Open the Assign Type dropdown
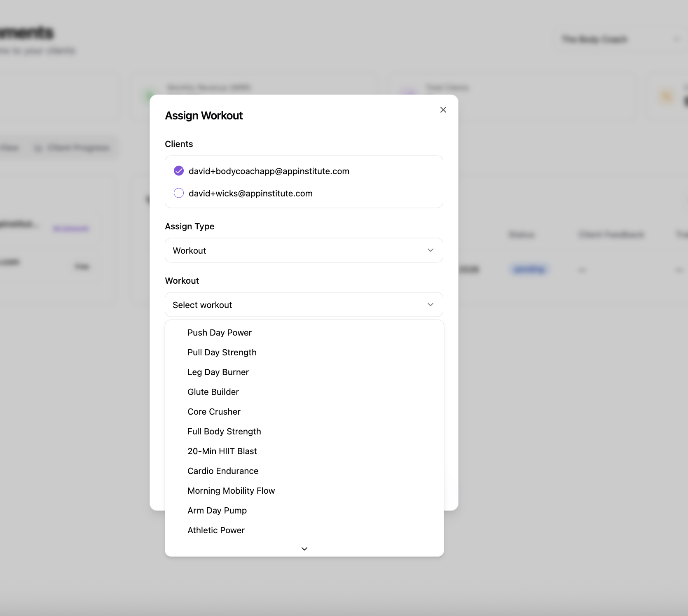The width and height of the screenshot is (688, 616). click(304, 250)
